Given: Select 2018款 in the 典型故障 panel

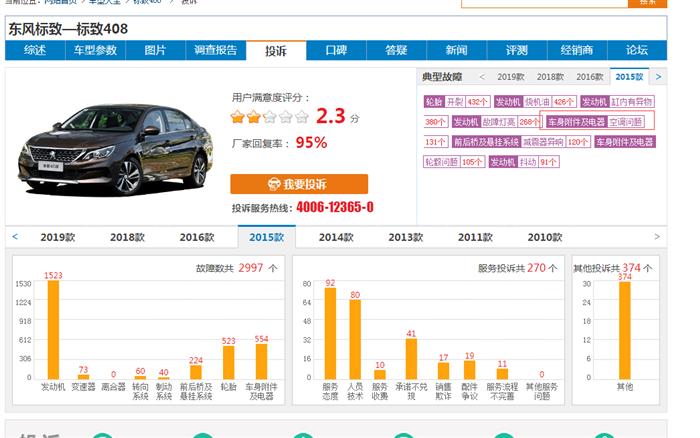Looking at the screenshot, I should pos(550,77).
